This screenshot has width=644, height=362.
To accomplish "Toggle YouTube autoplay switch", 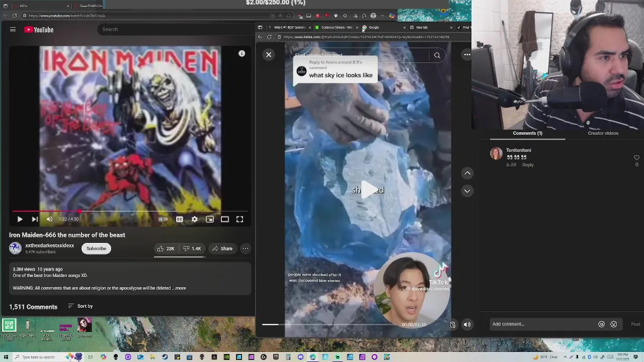I will tap(163, 219).
